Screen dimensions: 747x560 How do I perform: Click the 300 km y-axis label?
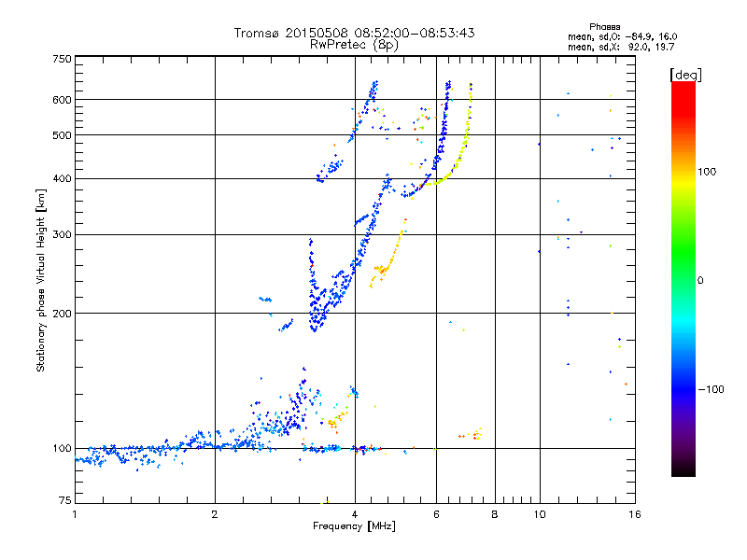coord(62,234)
